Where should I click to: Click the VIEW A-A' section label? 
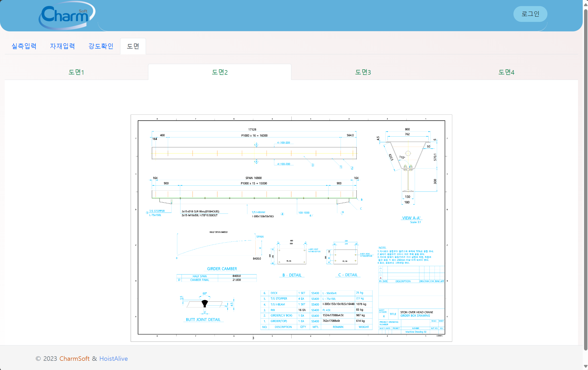(411, 218)
